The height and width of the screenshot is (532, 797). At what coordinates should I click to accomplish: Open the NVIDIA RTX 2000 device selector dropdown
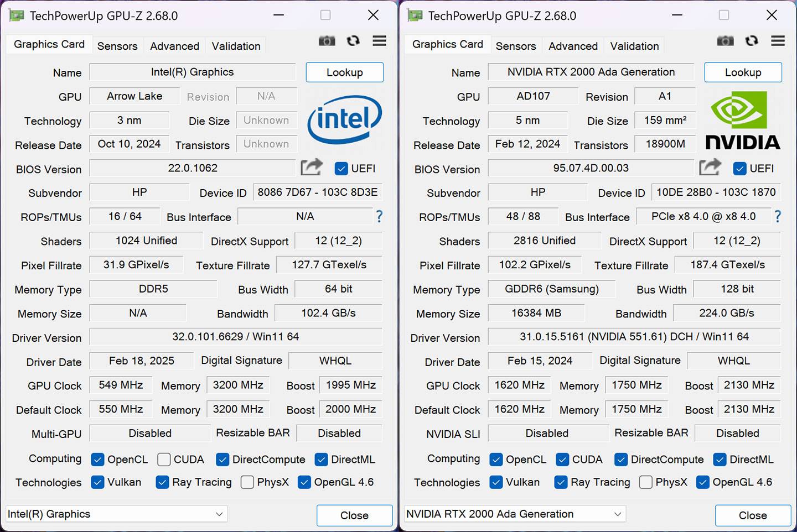click(x=514, y=514)
